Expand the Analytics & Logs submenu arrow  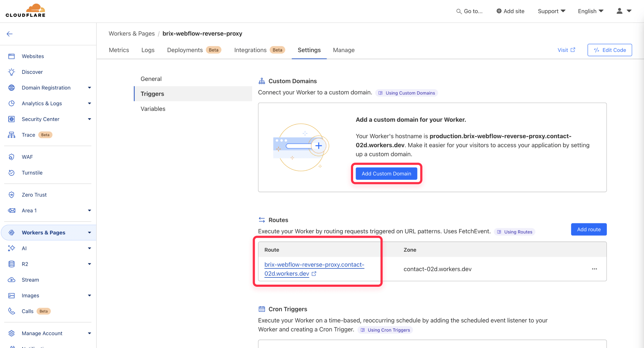[89, 103]
